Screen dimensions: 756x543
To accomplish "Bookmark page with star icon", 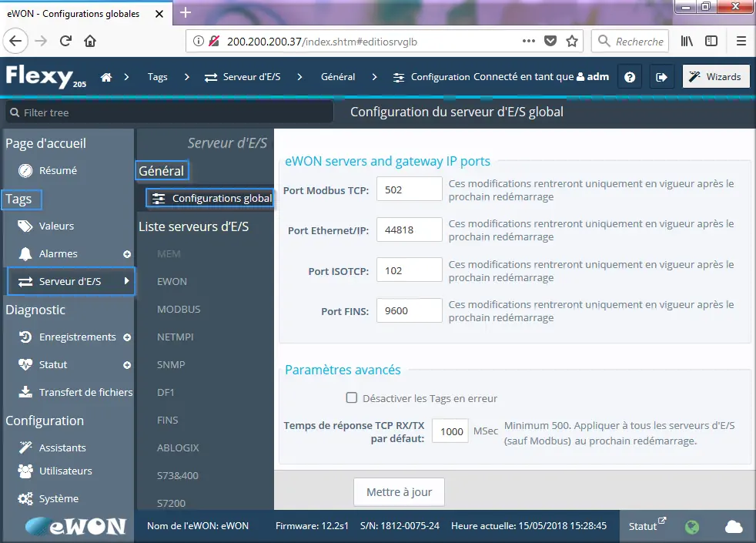I will point(572,41).
